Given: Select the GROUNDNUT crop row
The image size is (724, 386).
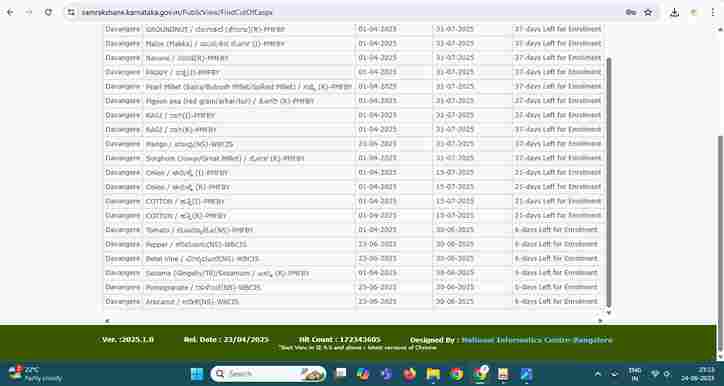Looking at the screenshot, I should [x=354, y=29].
